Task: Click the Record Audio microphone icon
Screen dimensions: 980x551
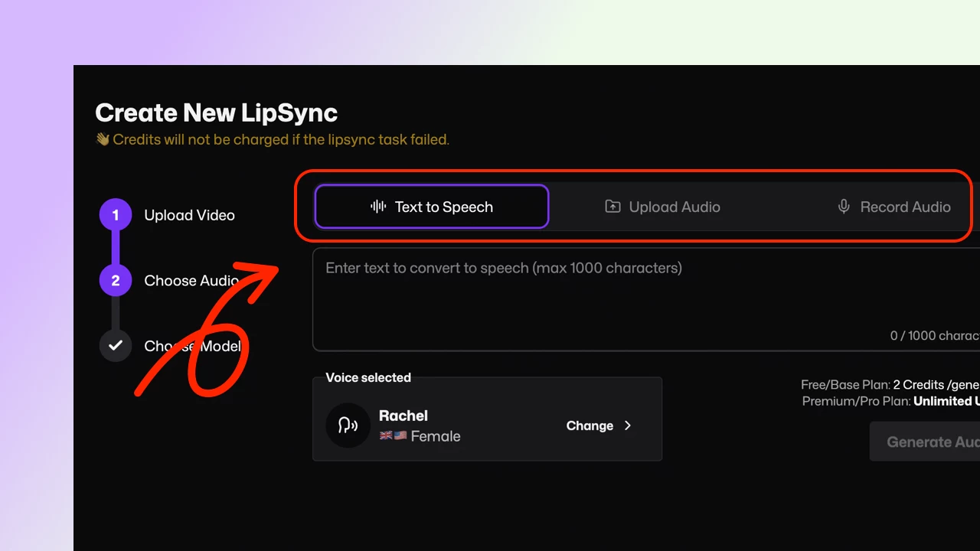Action: [x=843, y=206]
